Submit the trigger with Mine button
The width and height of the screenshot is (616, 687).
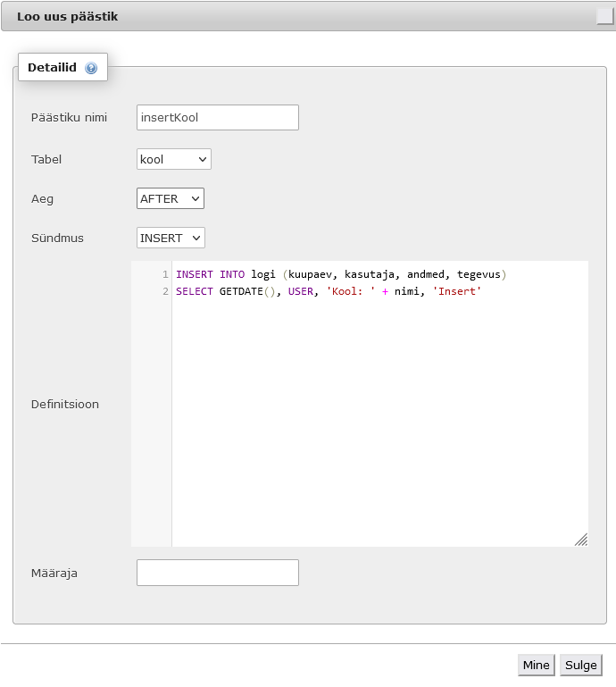pos(537,665)
